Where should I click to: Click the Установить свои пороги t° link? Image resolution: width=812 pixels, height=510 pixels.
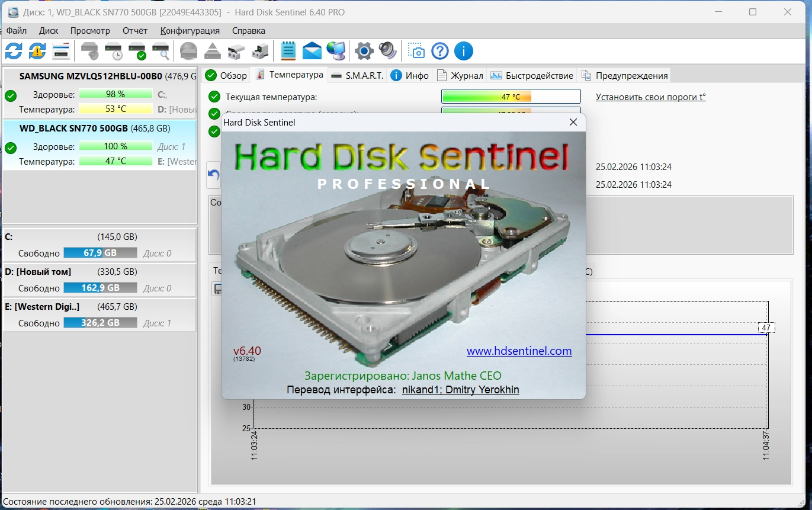(650, 97)
